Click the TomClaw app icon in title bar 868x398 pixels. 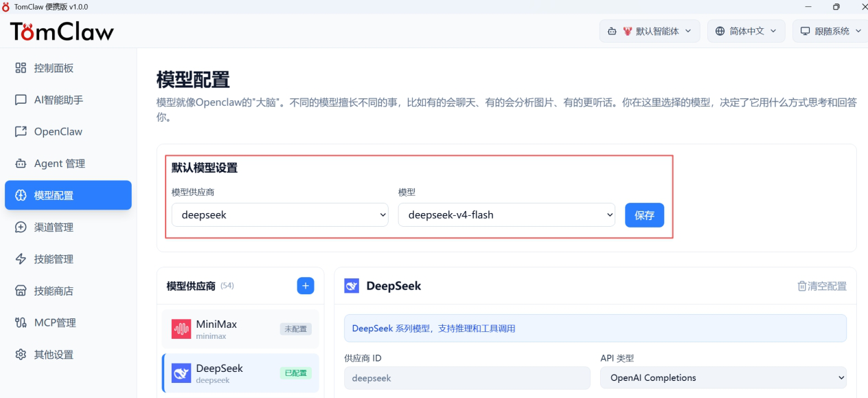pos(7,7)
